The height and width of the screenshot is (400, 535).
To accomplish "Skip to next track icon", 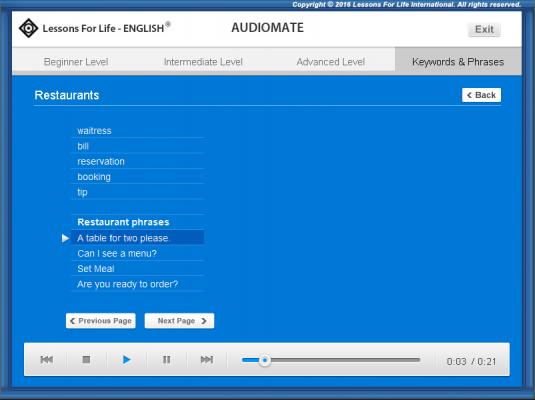I will click(206, 359).
